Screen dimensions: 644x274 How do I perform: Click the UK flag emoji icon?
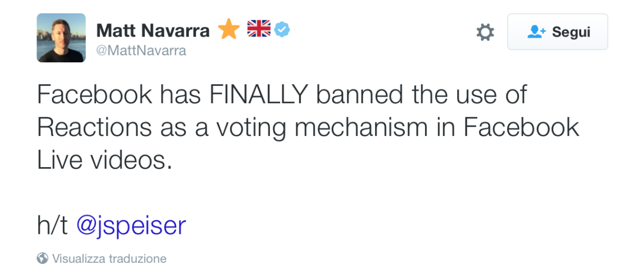259,29
